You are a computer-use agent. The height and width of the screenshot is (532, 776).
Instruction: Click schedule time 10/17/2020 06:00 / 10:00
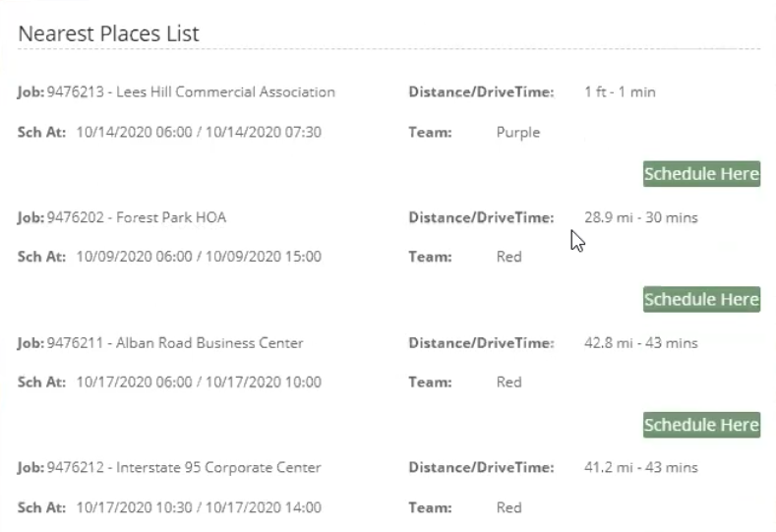click(x=199, y=383)
